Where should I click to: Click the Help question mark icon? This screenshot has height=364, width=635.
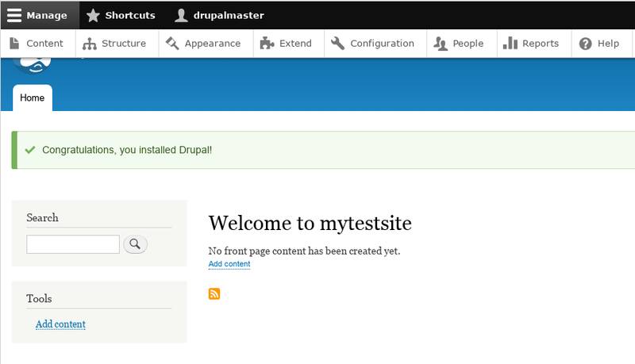point(586,44)
